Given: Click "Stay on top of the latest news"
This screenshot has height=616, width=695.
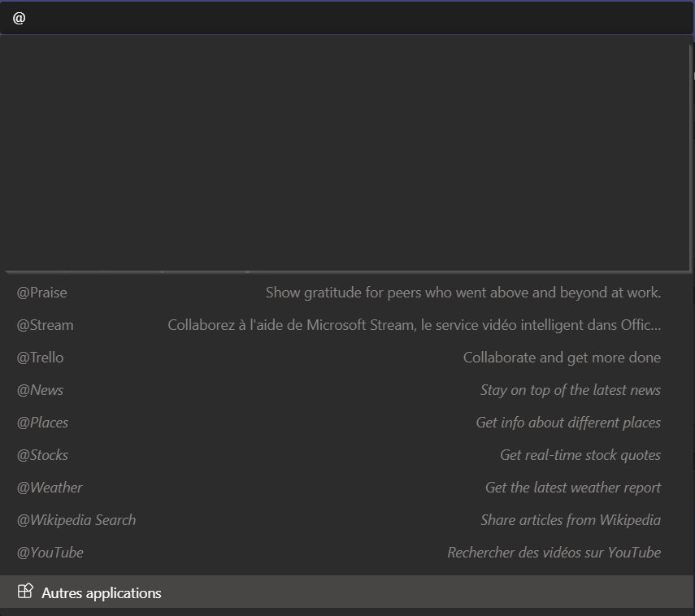Looking at the screenshot, I should pyautogui.click(x=571, y=390).
